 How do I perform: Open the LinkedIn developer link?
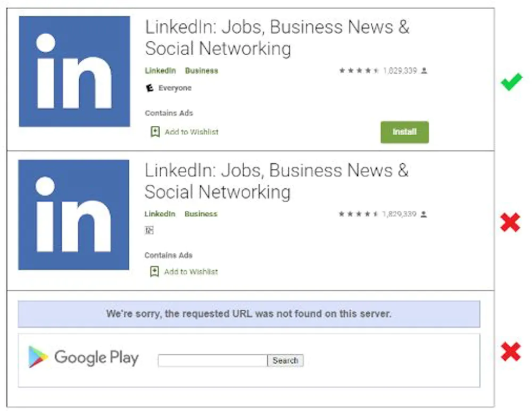coord(160,71)
